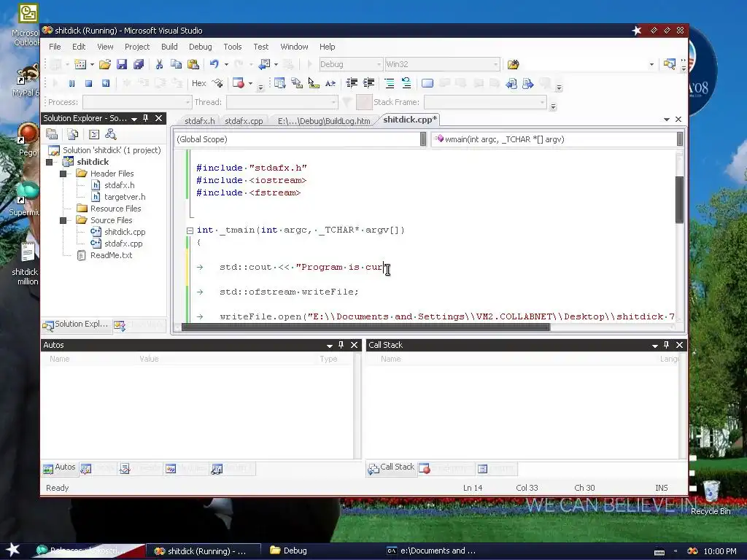The width and height of the screenshot is (747, 560).
Task: Close the active document with X
Action: (x=678, y=119)
